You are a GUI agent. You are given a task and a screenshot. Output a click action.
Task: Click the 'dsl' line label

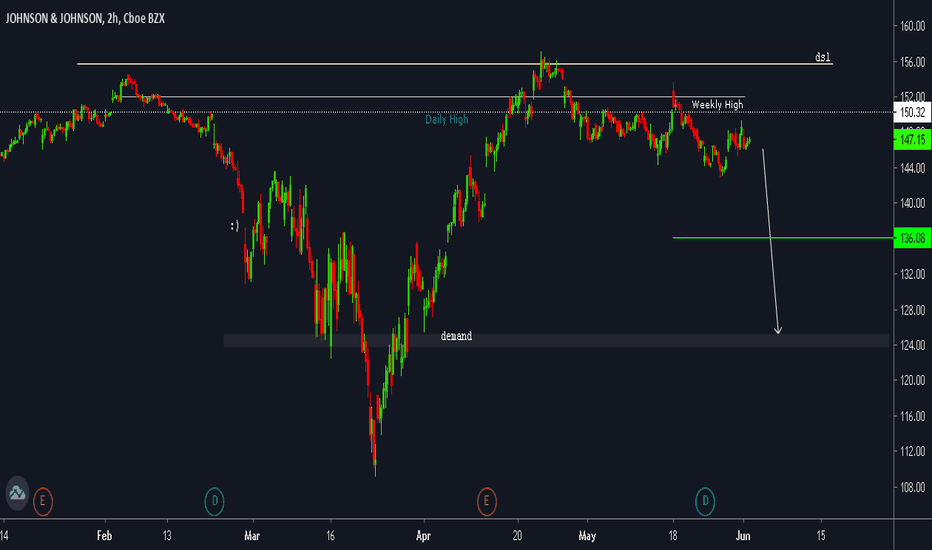823,57
